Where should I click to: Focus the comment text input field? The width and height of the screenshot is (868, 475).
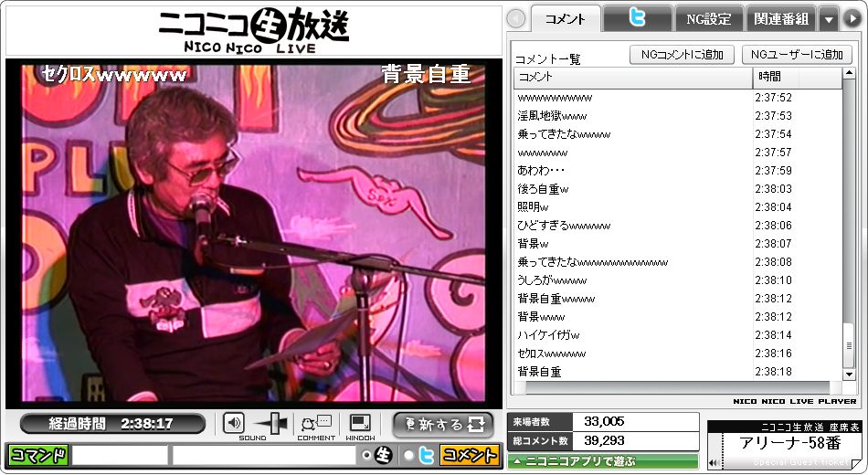[x=263, y=455]
